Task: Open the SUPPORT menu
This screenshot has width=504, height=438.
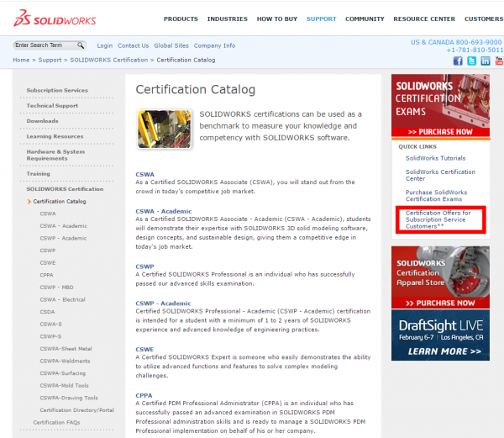Action: point(321,19)
